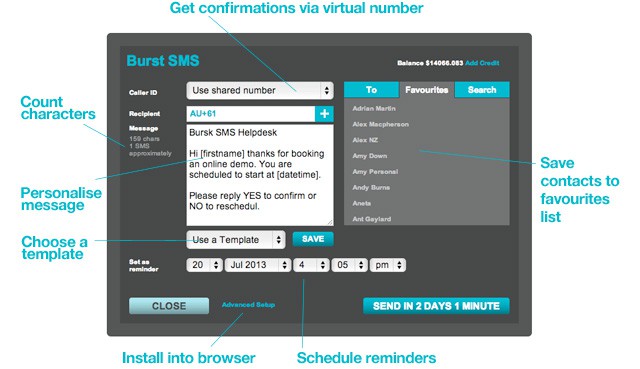Click inside the message text area
This screenshot has width=640, height=369.
point(260,175)
